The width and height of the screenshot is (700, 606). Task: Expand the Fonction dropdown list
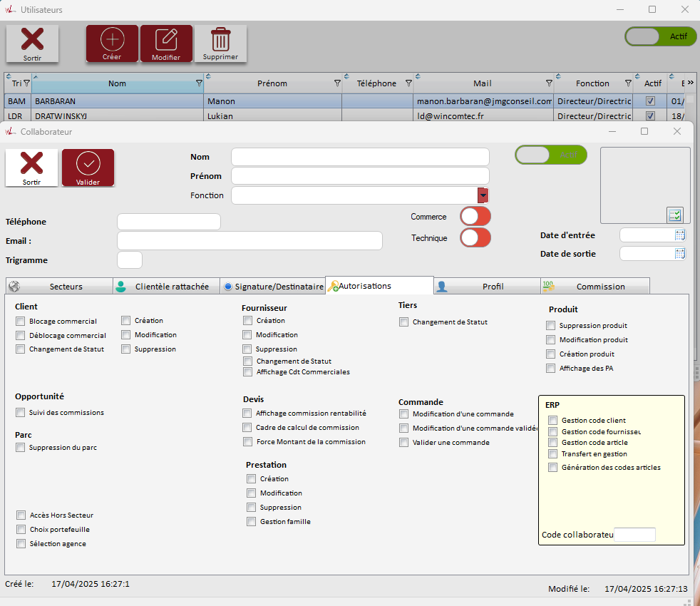[x=483, y=195]
